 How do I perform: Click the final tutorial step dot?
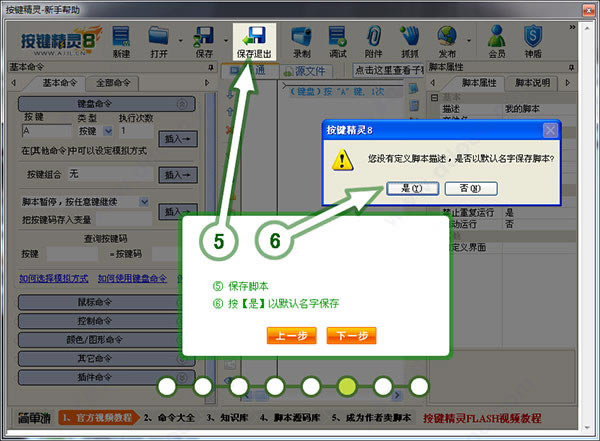coord(419,386)
